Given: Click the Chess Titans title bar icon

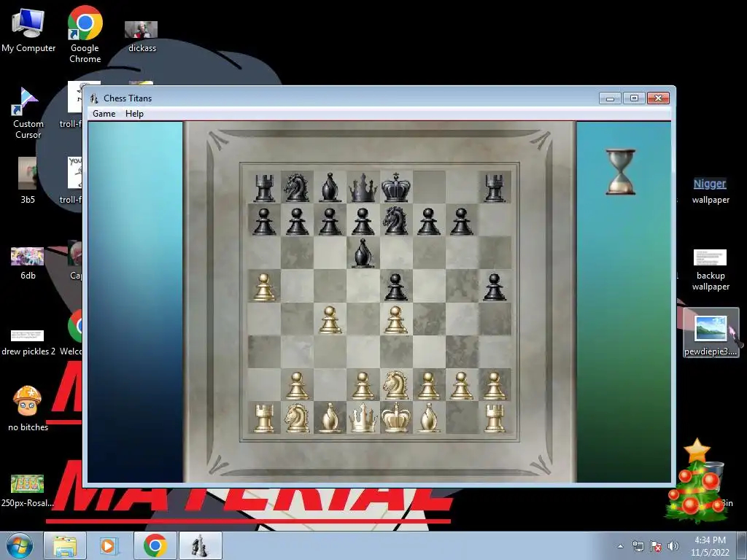Looking at the screenshot, I should pyautogui.click(x=94, y=98).
